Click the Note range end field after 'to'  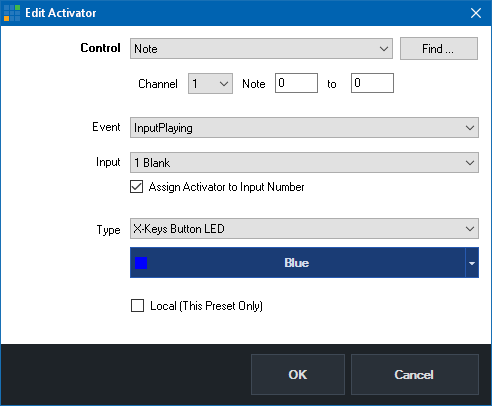coord(372,83)
